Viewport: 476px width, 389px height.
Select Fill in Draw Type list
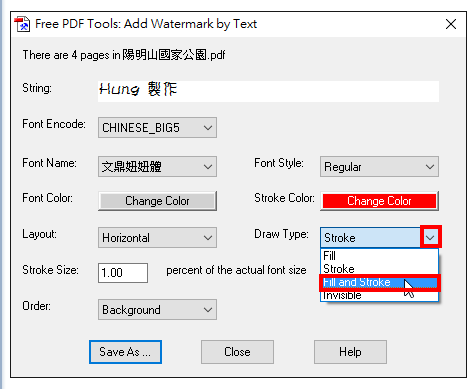tap(379, 256)
